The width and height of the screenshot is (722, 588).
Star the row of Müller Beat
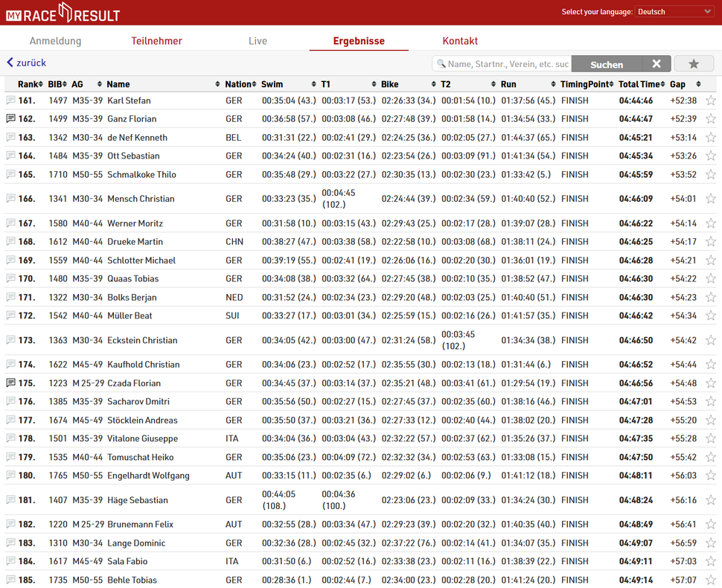[x=711, y=316]
